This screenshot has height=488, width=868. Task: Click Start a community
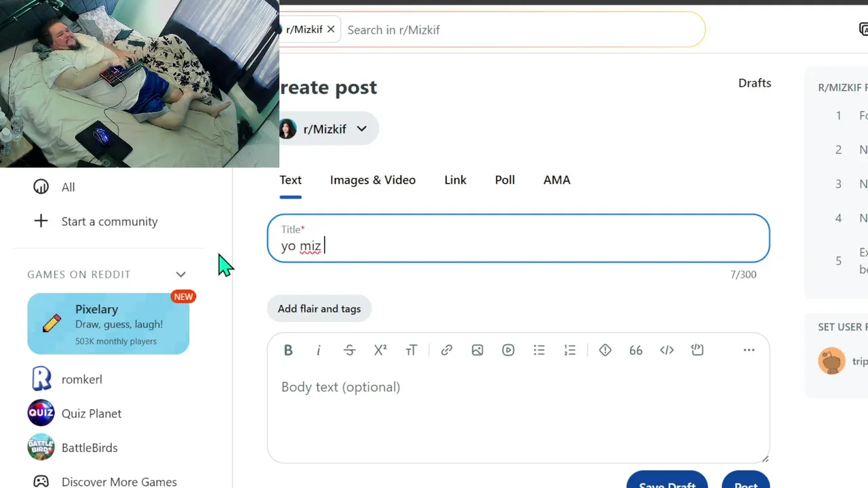[x=110, y=222]
